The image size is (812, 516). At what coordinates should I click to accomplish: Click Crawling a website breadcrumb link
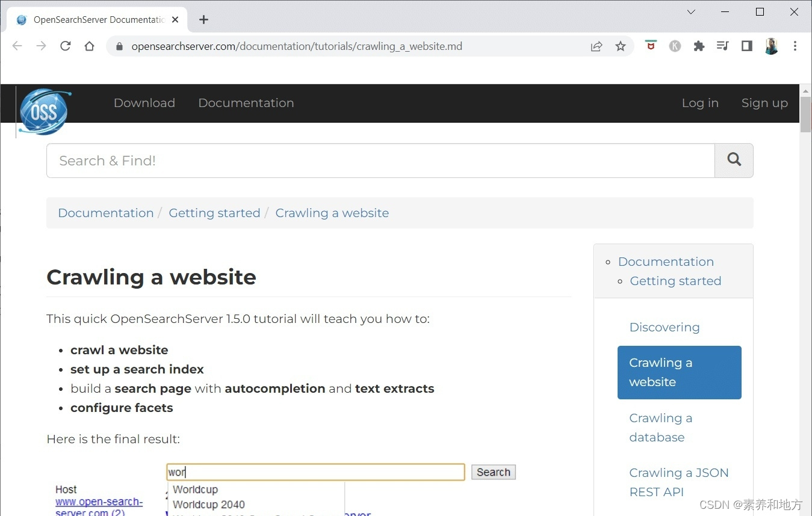pos(332,213)
